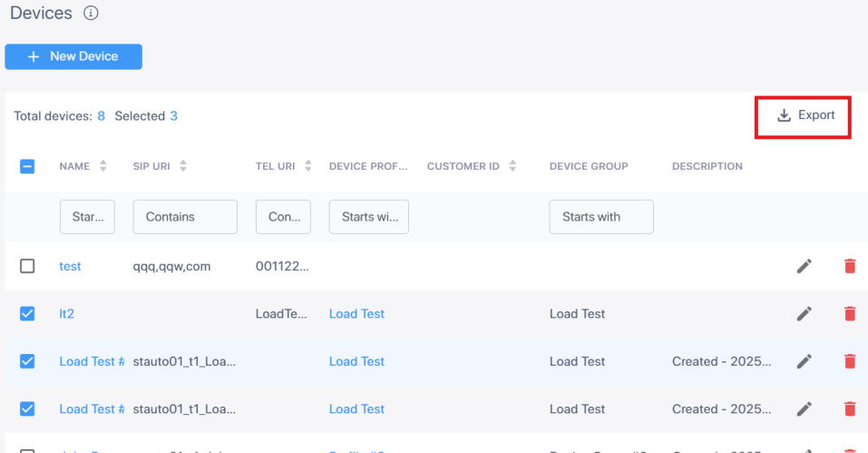Viewport: 868px width, 453px height.
Task: Edit the lt2 device with pencil icon
Action: point(804,313)
